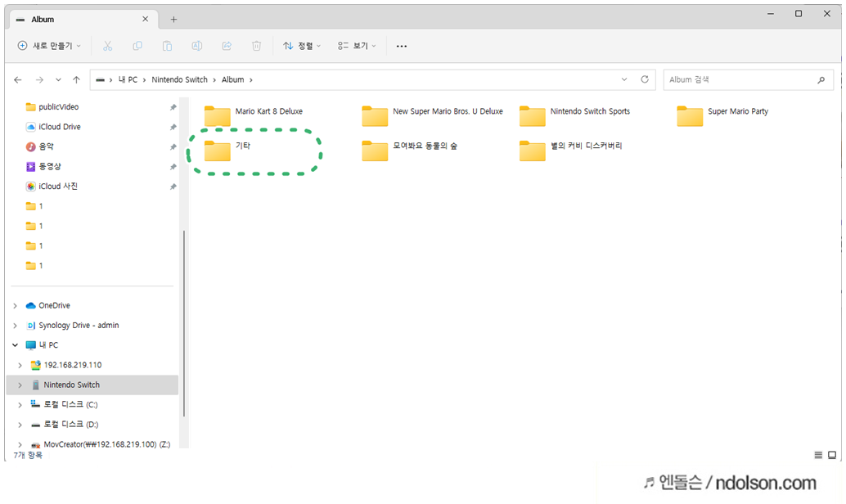Expand the 192.168.219.110 node
The image size is (846, 504).
20,366
